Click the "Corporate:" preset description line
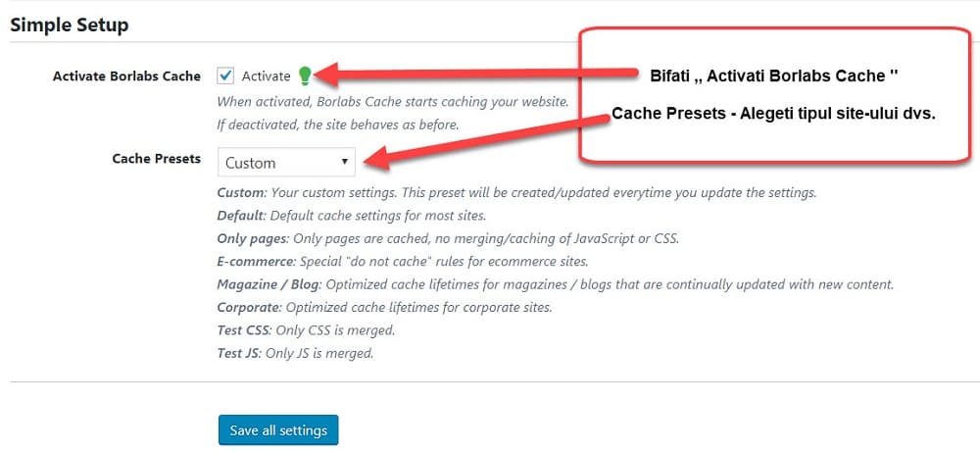Image resolution: width=980 pixels, height=452 pixels. 384,307
